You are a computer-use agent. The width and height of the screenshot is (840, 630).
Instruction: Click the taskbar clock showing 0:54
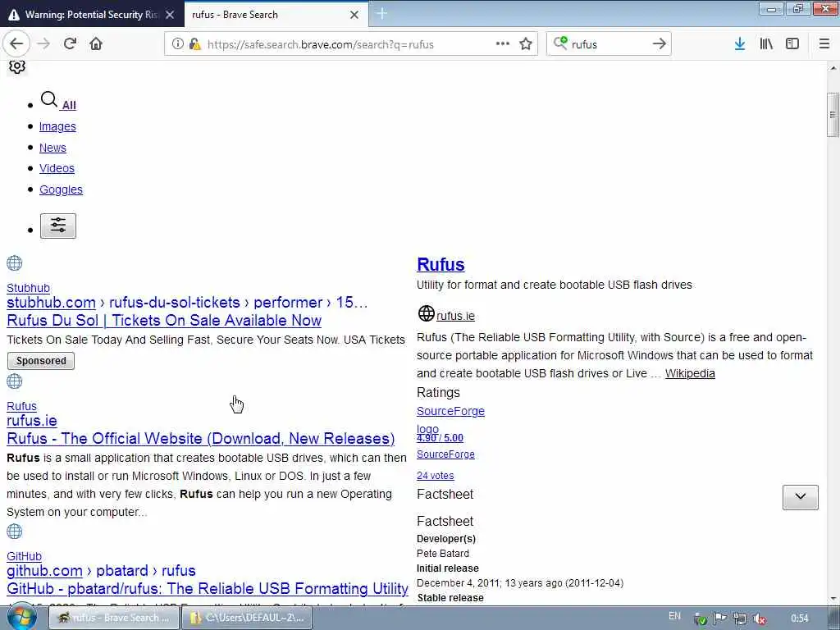(x=799, y=619)
